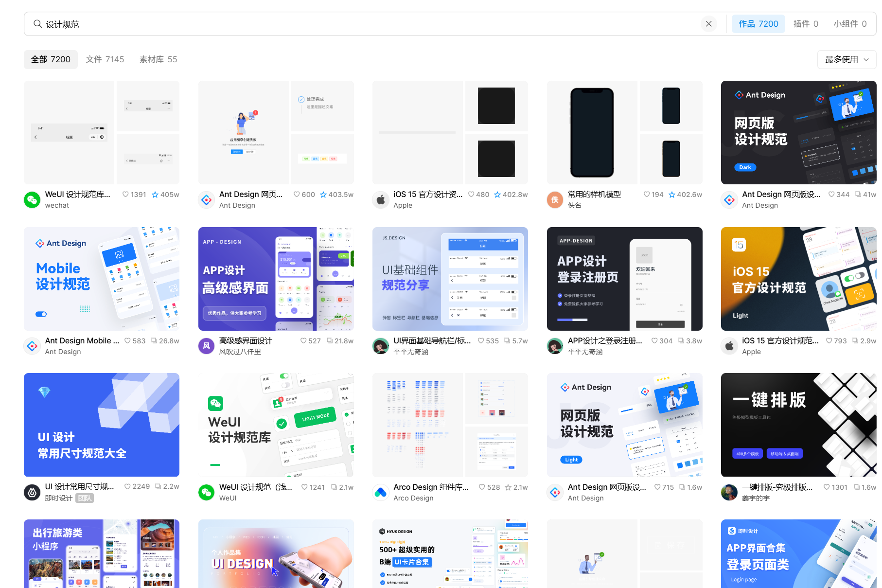Click the Apple avatar of iOS 15 官方设计资源
This screenshot has width=882, height=588.
click(x=381, y=199)
